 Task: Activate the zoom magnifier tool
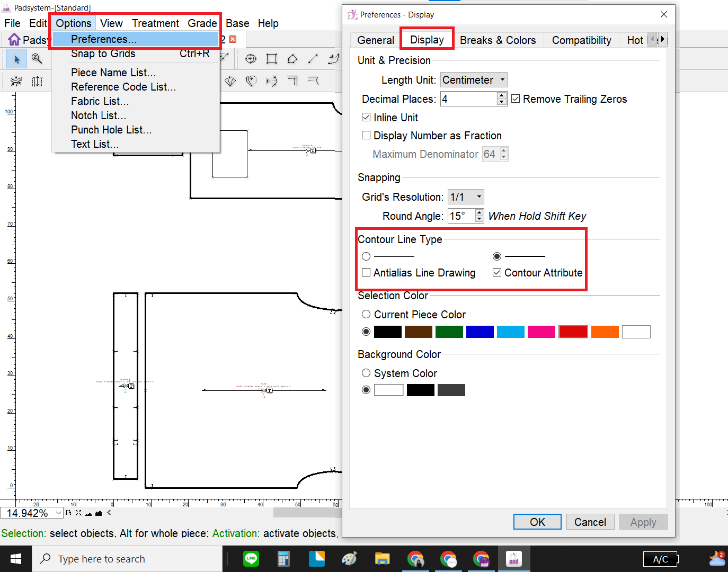pos(37,59)
